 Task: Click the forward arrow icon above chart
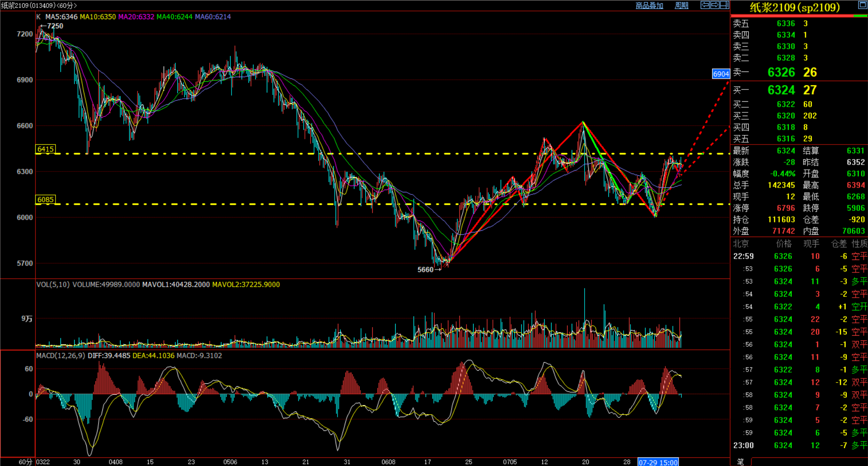[715, 5]
